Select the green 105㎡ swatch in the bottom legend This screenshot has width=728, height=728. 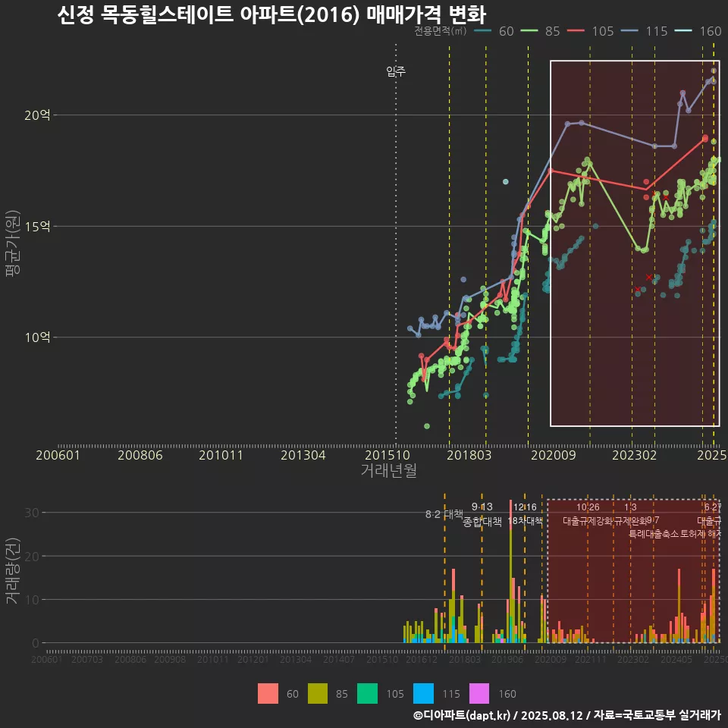point(367,694)
